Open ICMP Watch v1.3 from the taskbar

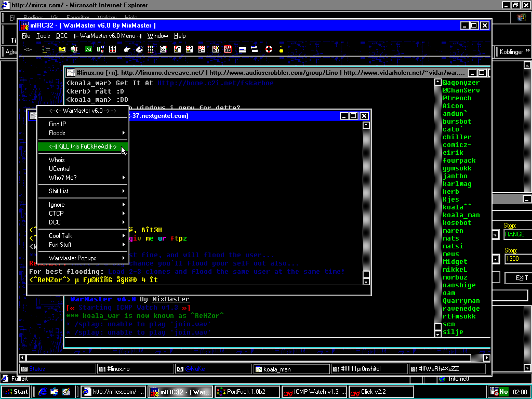314,392
